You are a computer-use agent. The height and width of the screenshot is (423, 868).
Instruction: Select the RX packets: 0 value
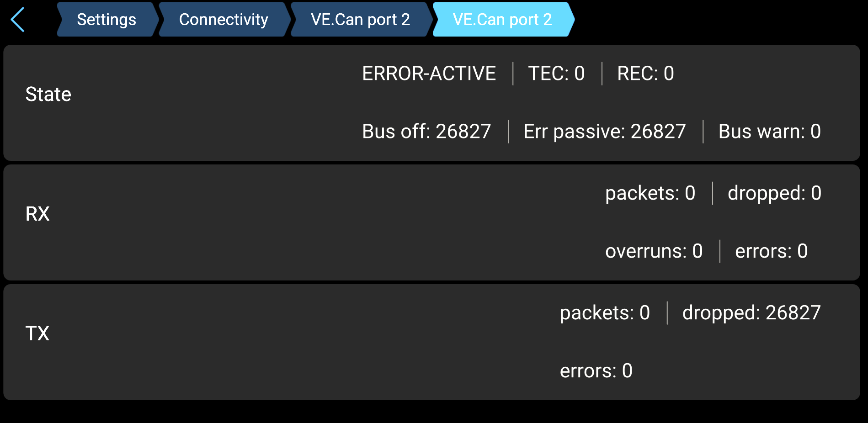tap(650, 193)
